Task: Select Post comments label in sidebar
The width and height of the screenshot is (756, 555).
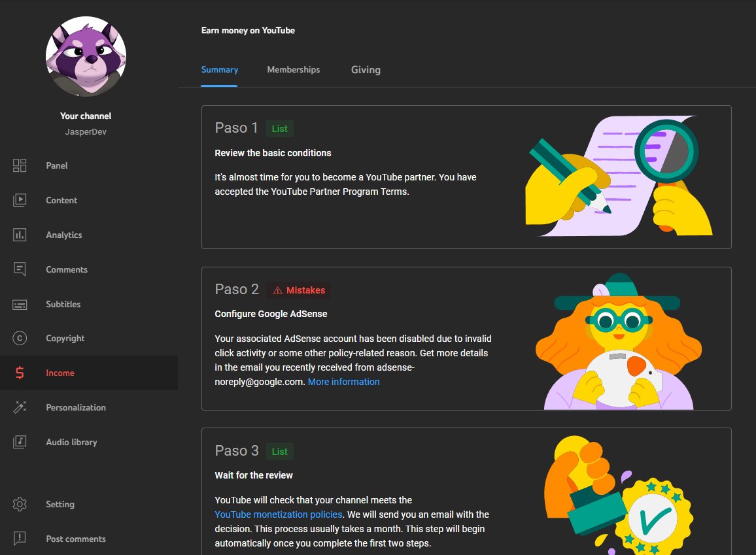Action: [x=76, y=539]
